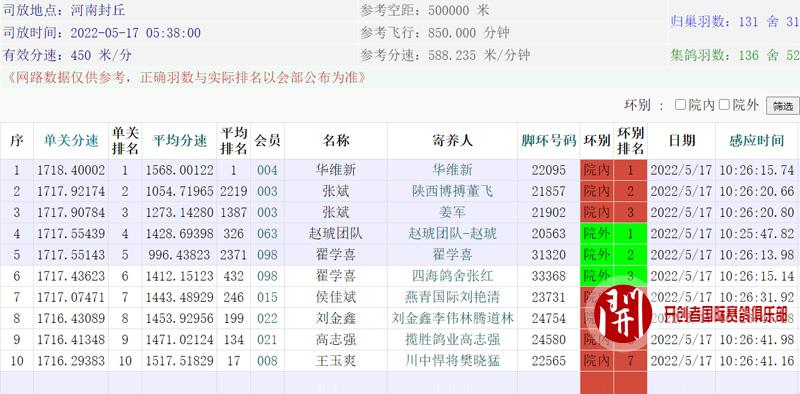Screen dimensions: 800x394
Task: Open 寄养人 link 揽胜鸽业高志强
Action: coord(453,340)
